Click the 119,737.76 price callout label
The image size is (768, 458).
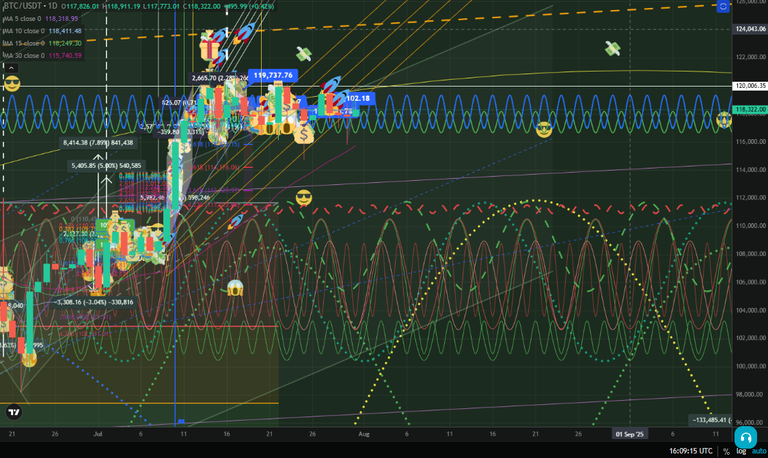pos(273,75)
